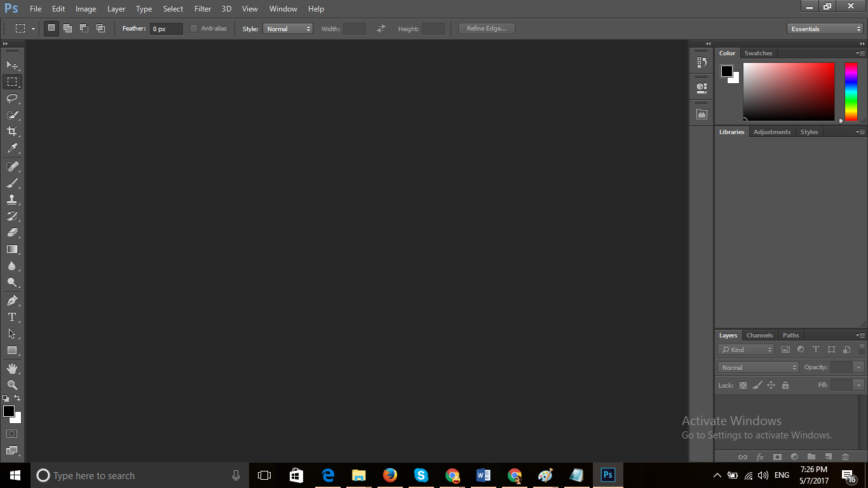
Task: Choose New selection mode in options bar
Action: point(51,28)
